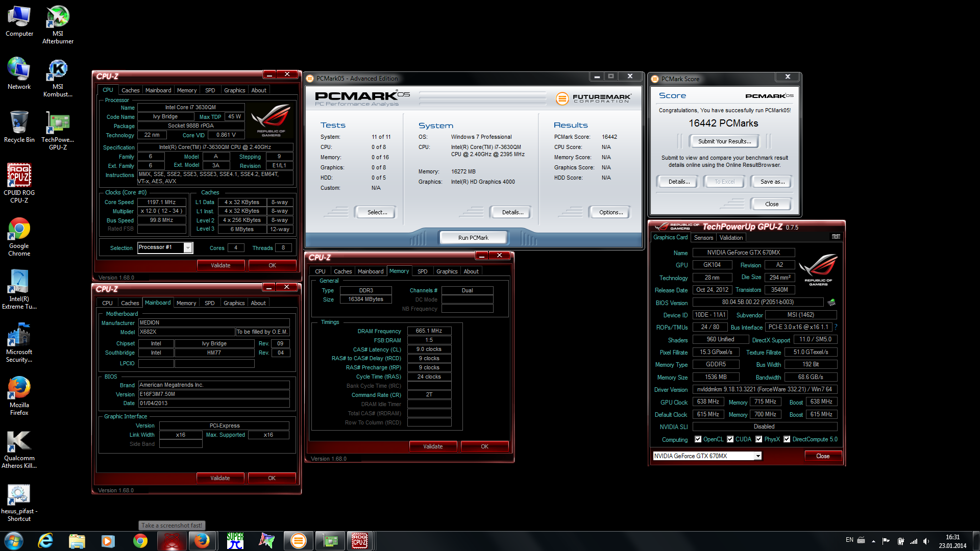980x551 pixels.
Task: Open the Processor #1 selection dropdown
Action: [x=188, y=248]
